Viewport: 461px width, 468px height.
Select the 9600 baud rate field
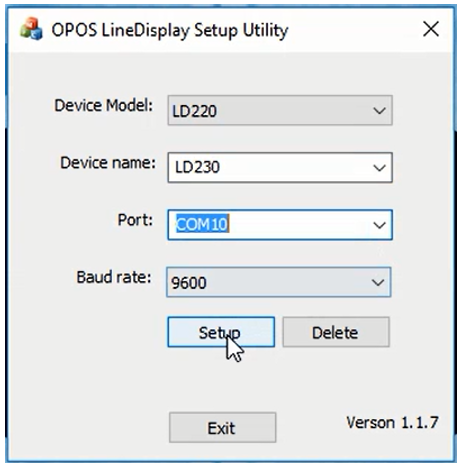[x=279, y=282]
